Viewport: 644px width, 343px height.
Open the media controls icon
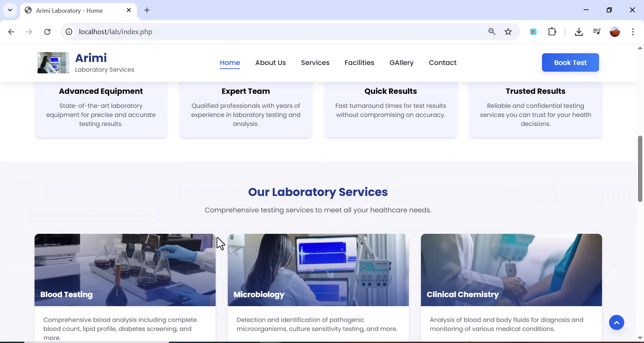[597, 32]
